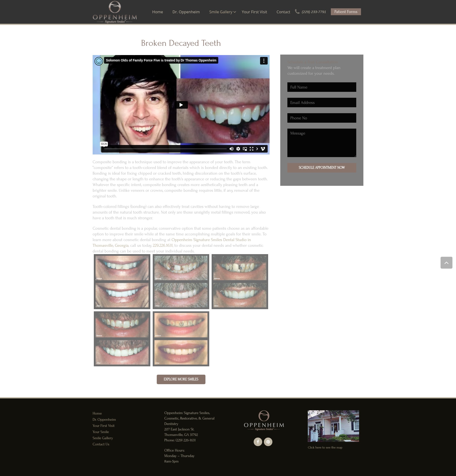Open red-lipstick before-after smile thumbnail
This screenshot has height=476, width=456.
[181, 339]
